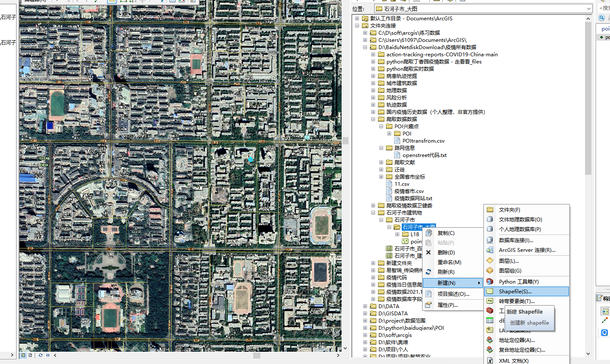Collapse the POI兴趣点 folder
The width and height of the screenshot is (610, 364).
click(381, 126)
